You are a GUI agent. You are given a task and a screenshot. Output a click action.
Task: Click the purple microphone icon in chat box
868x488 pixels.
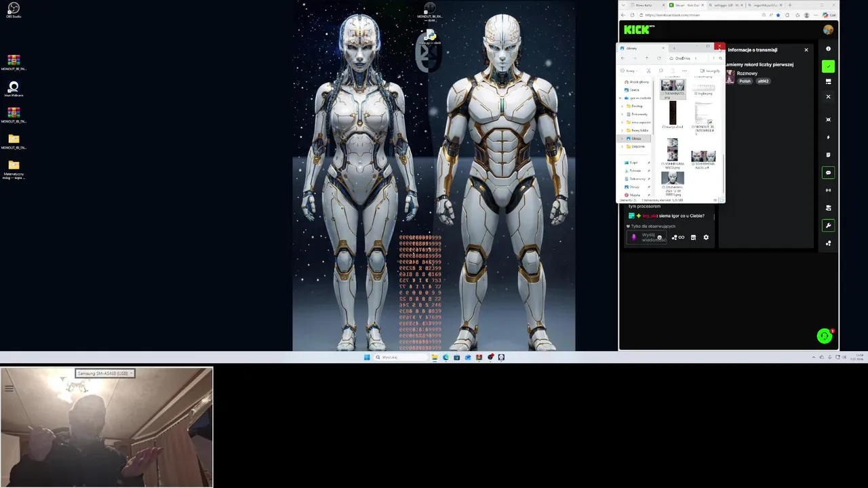tap(634, 237)
